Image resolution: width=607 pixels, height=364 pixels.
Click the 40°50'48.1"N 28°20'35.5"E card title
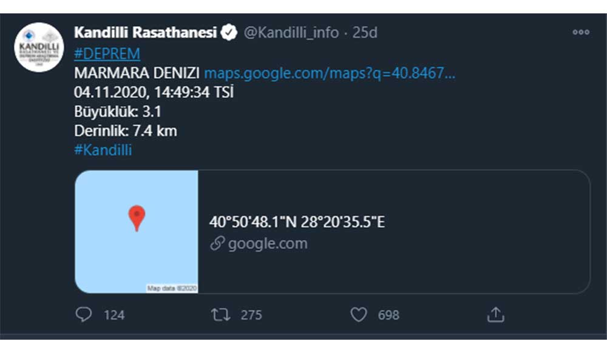tap(297, 222)
